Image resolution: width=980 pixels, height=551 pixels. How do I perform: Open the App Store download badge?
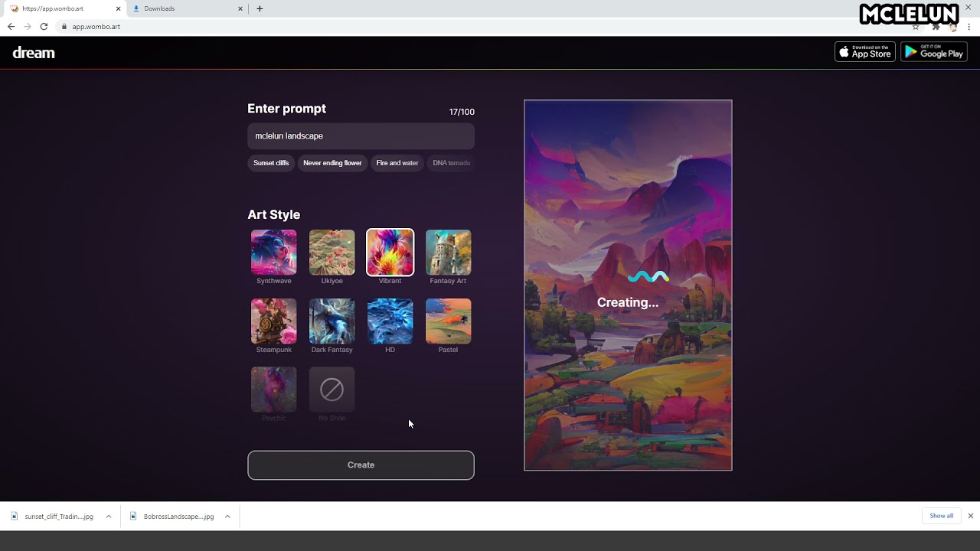pyautogui.click(x=865, y=52)
